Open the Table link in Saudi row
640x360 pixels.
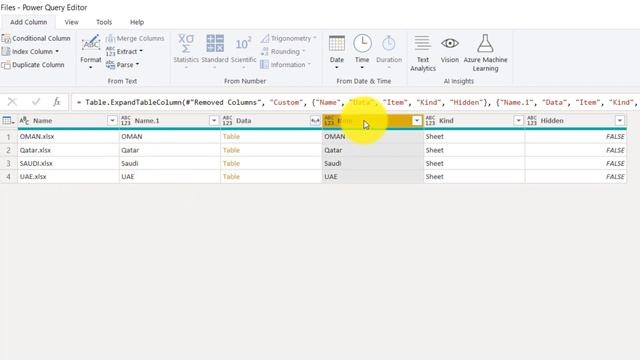point(231,163)
